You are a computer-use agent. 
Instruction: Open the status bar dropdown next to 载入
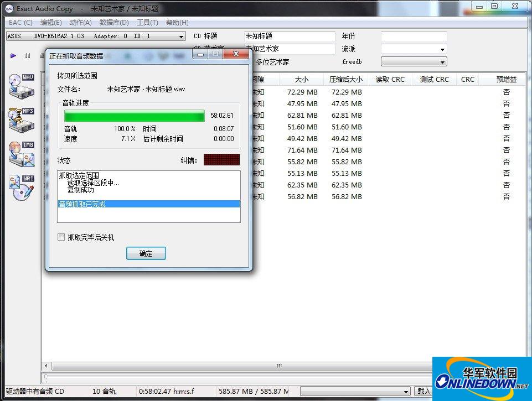click(355, 392)
